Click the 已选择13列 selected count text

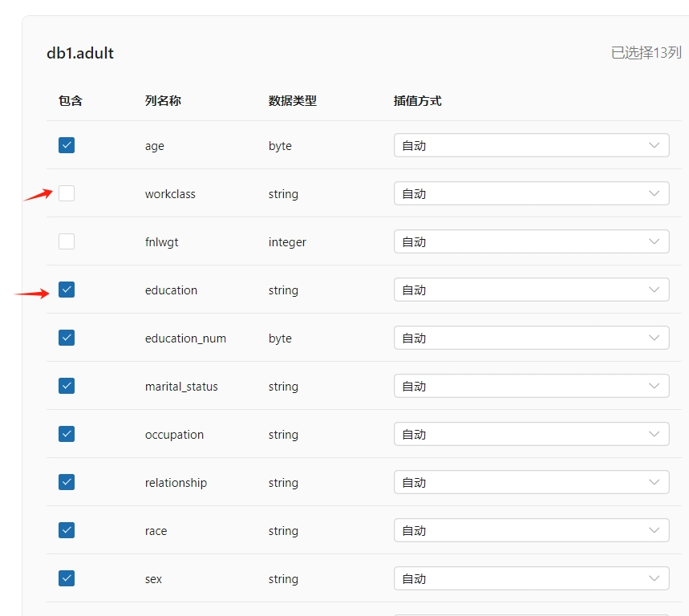point(646,53)
